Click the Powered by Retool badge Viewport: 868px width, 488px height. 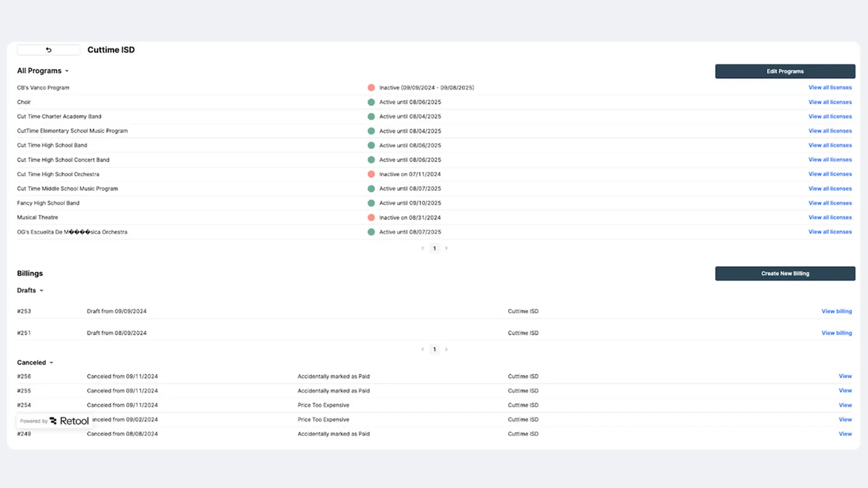[54, 421]
